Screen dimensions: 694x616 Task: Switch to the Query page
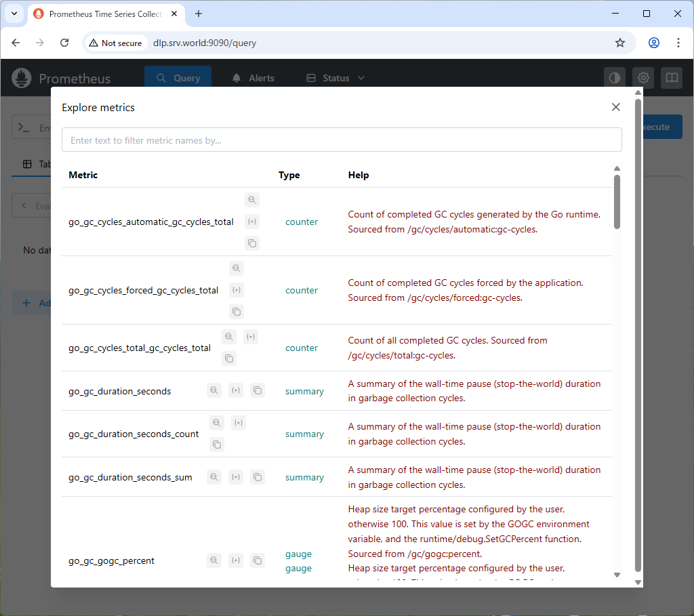(178, 79)
